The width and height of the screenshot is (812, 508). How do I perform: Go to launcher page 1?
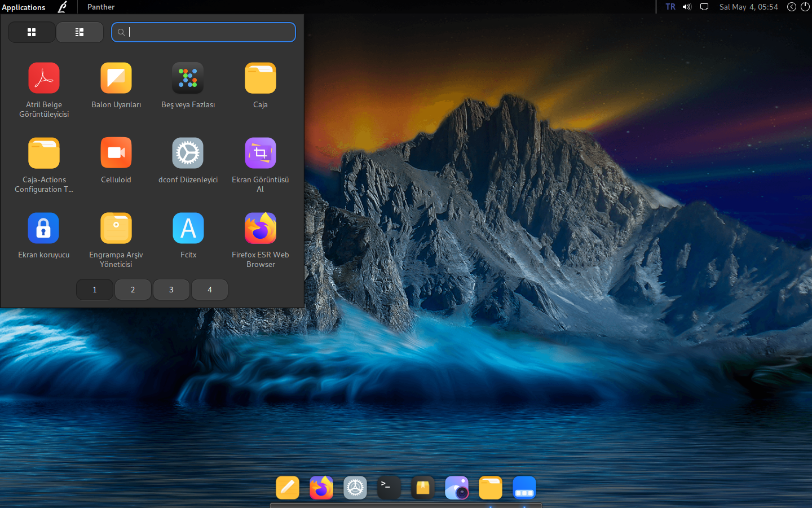pyautogui.click(x=95, y=290)
